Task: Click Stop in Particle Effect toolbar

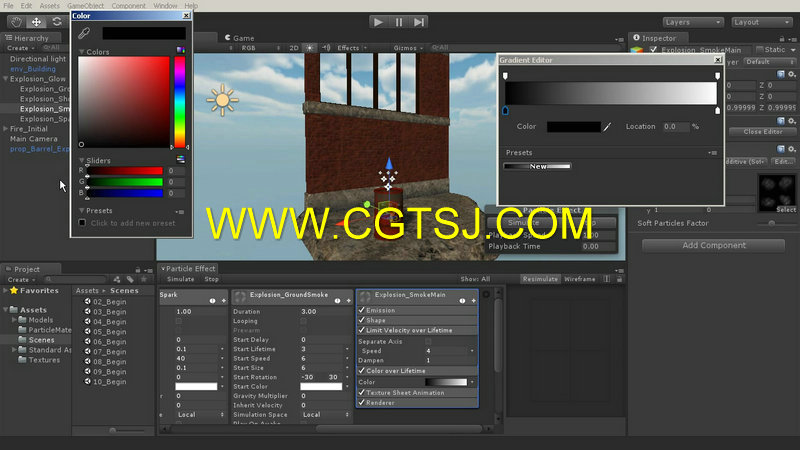Action: (211, 279)
